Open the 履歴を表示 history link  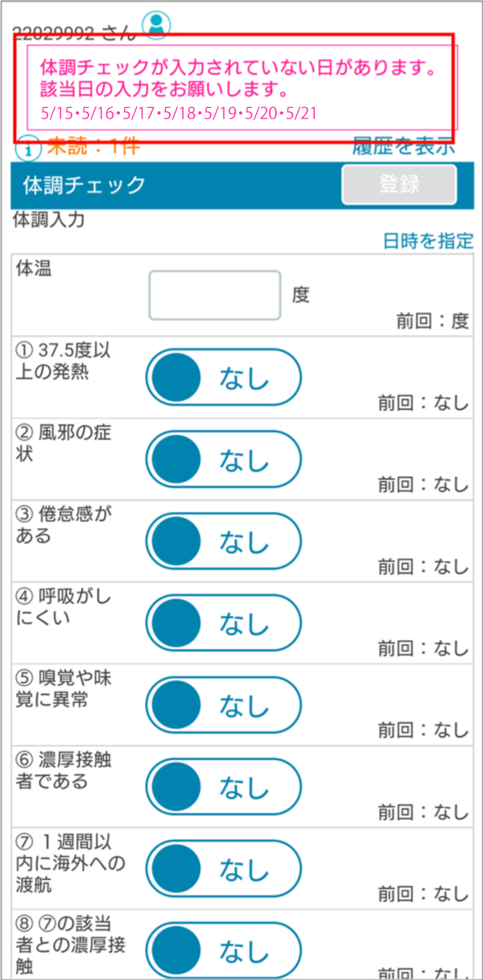(x=403, y=147)
